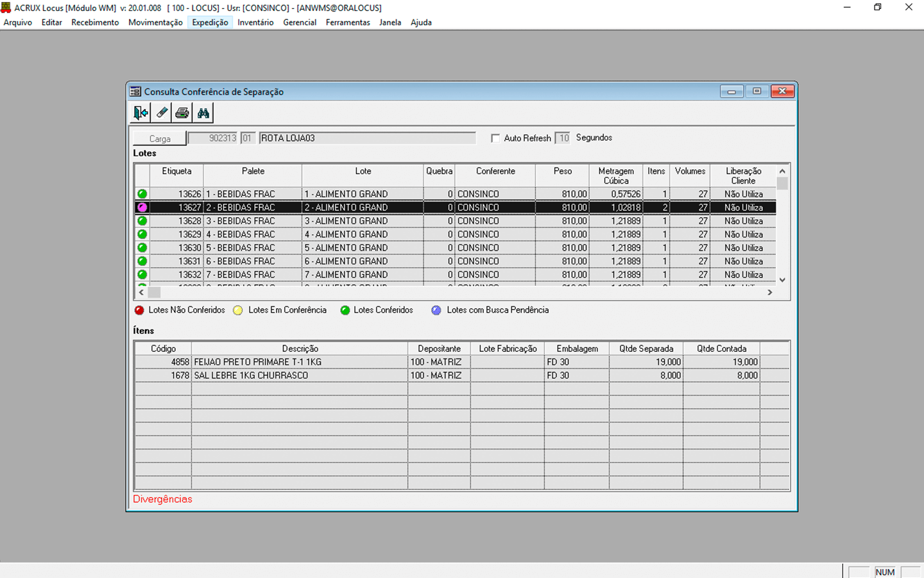Click the Etiqueta column header
This screenshot has width=924, height=578.
176,171
